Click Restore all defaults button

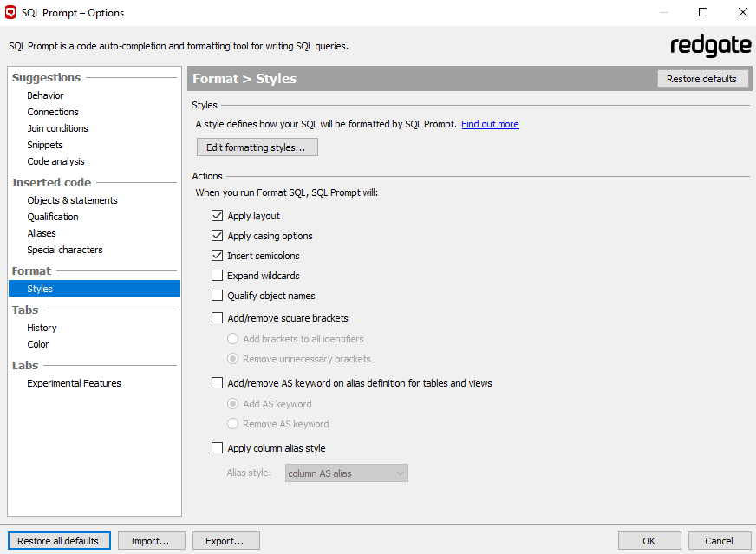[x=59, y=540]
